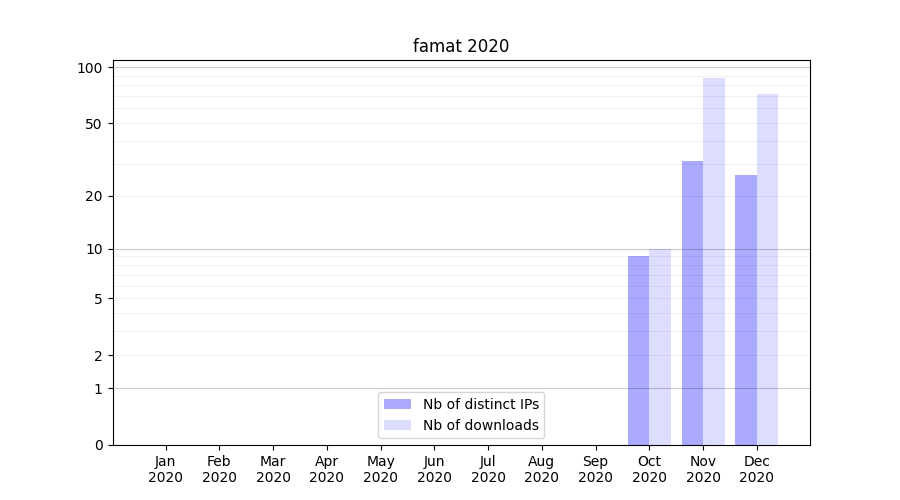Click the 100 tick on the y-axis

pos(91,68)
